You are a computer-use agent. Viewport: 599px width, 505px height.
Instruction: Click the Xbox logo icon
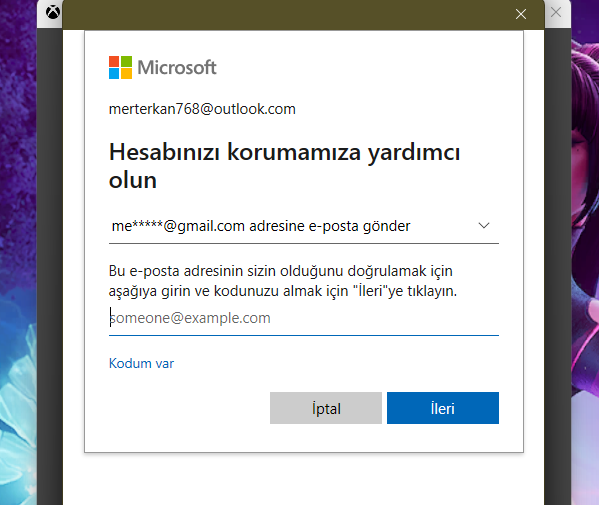(53, 12)
